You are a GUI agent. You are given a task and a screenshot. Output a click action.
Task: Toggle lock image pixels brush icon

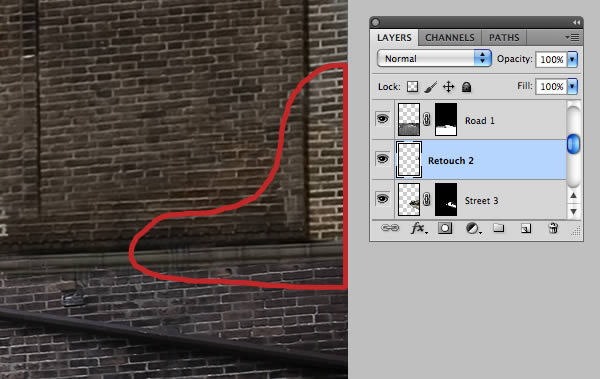point(430,87)
